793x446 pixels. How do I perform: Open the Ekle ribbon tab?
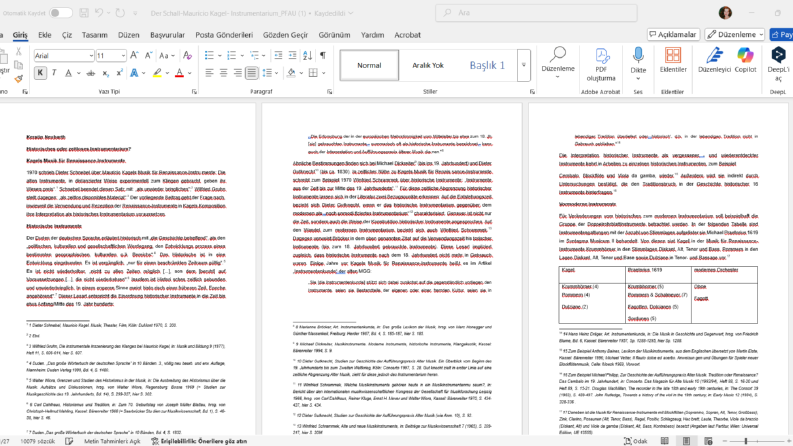tap(45, 35)
